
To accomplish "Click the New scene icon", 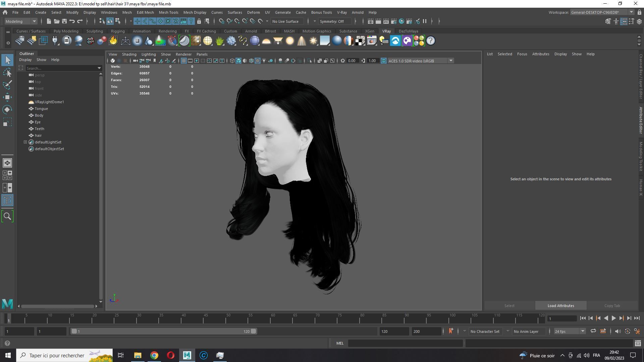I will [49, 21].
